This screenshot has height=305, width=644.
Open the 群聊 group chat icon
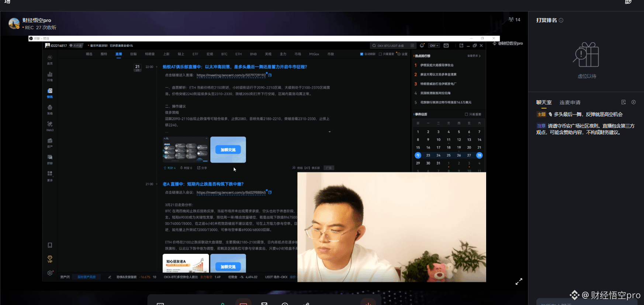(x=50, y=157)
